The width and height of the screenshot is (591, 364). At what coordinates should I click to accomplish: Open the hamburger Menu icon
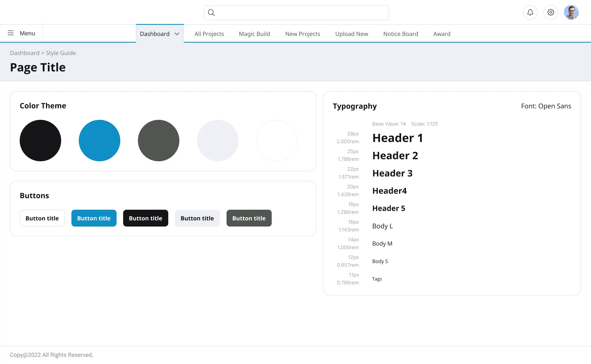11,33
